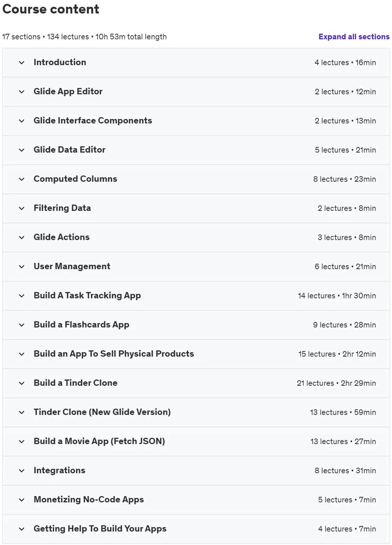This screenshot has height=545, width=392.
Task: Click '8 lectures • 23min' text
Action: click(x=344, y=179)
